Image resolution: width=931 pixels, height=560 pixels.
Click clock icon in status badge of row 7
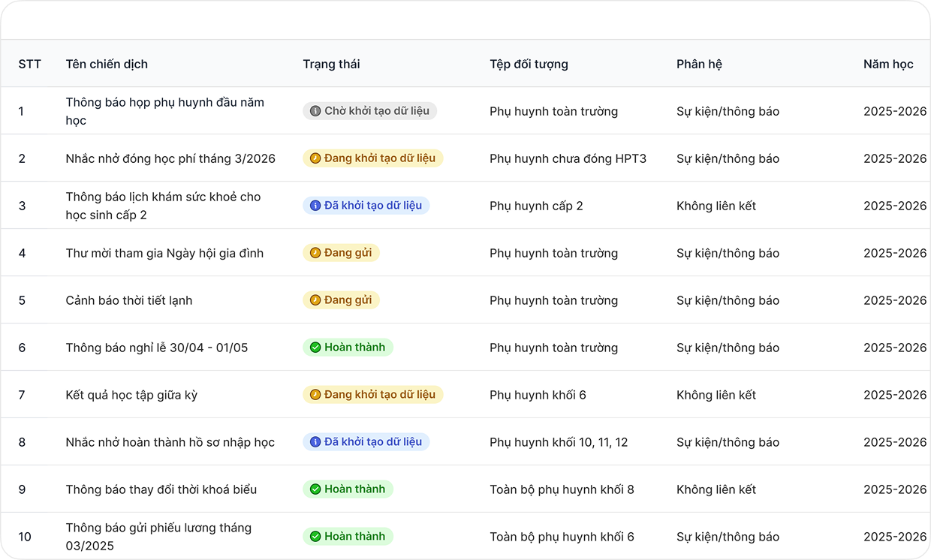[x=315, y=395]
